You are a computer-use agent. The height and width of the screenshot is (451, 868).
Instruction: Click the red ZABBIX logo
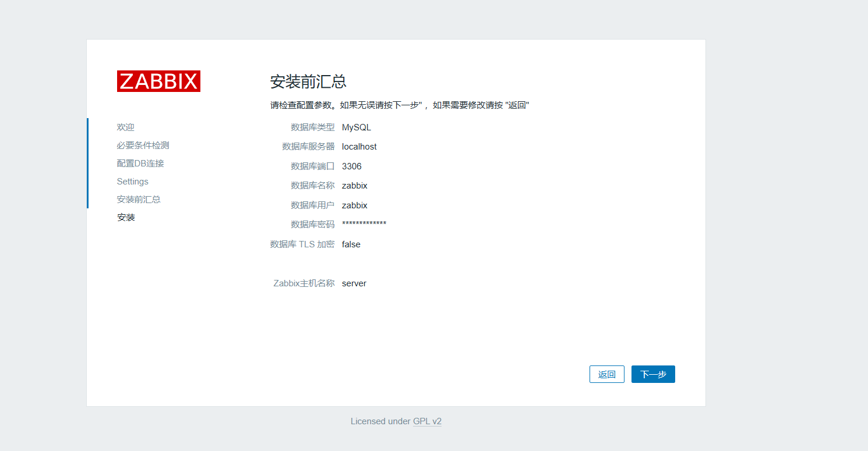point(158,81)
